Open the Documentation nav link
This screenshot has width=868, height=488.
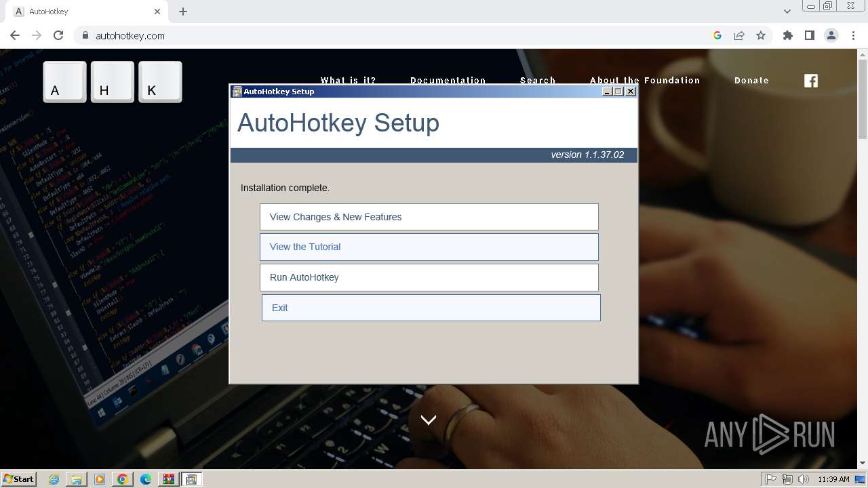448,80
